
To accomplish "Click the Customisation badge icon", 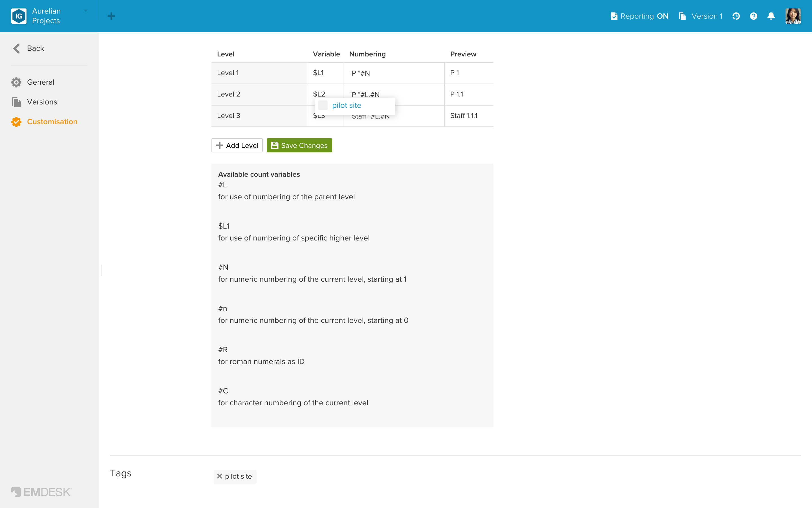I will pos(16,122).
